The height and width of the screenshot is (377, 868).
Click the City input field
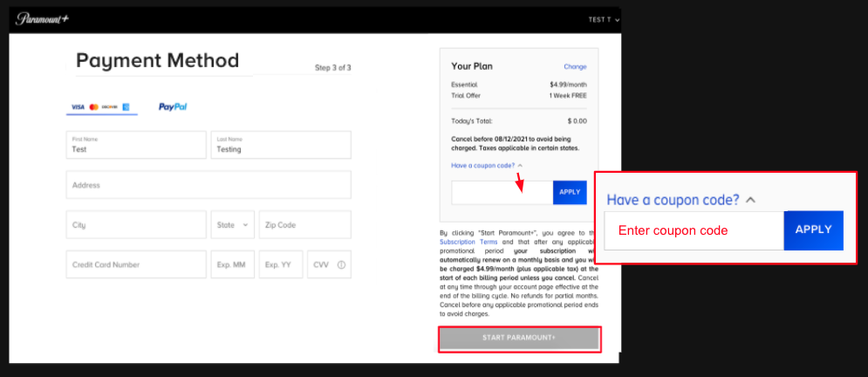[136, 225]
